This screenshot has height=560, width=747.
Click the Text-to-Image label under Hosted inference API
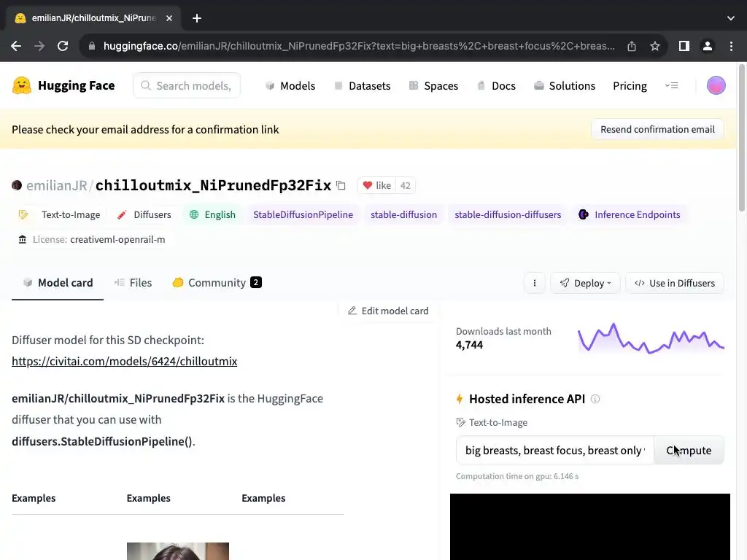pos(492,422)
